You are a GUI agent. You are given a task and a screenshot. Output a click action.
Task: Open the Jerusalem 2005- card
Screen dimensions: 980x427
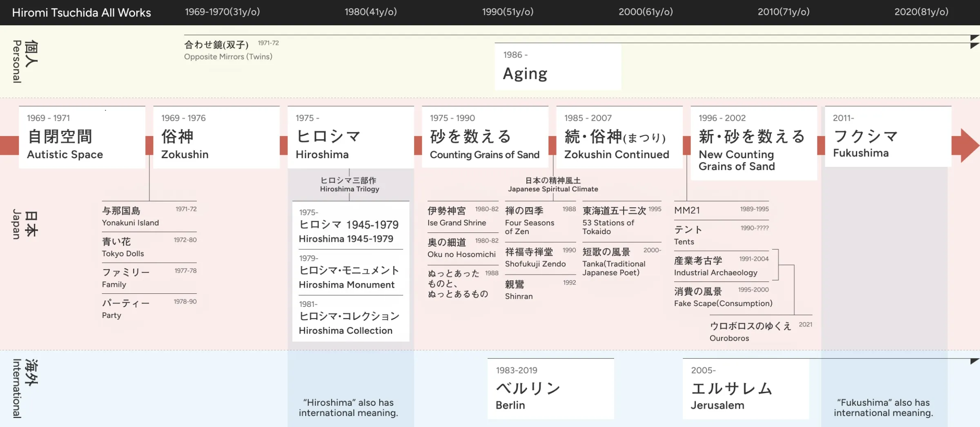pos(746,389)
